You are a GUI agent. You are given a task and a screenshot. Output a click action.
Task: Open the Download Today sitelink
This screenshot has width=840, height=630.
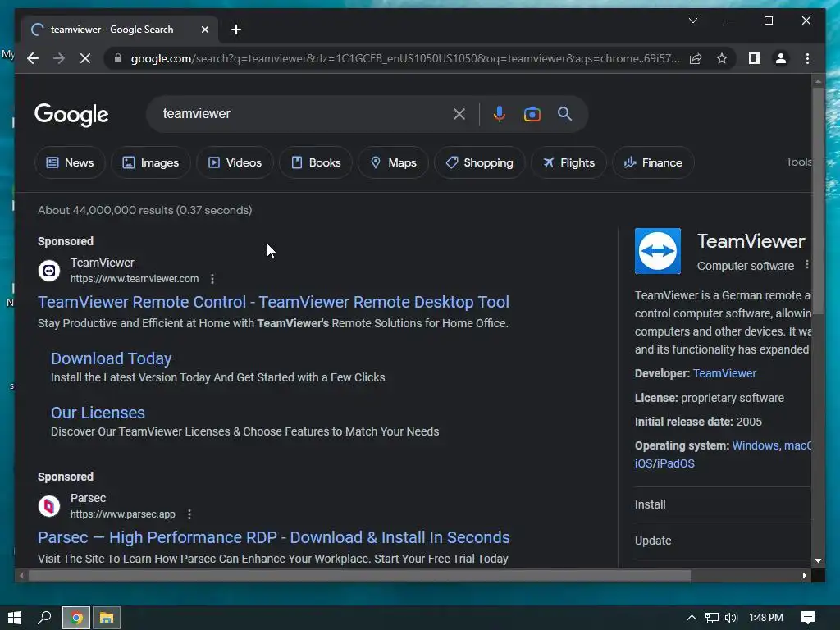pyautogui.click(x=111, y=358)
